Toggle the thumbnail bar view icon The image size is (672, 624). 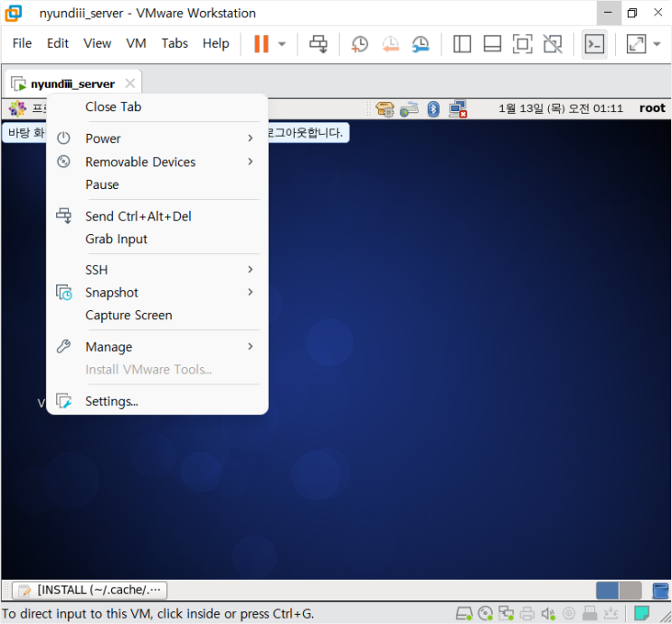coord(492,43)
